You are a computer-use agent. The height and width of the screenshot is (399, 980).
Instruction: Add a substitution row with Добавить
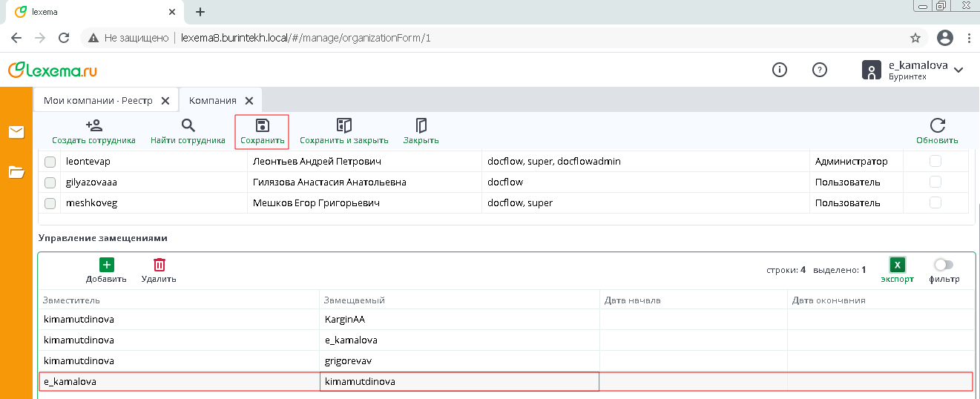106,266
